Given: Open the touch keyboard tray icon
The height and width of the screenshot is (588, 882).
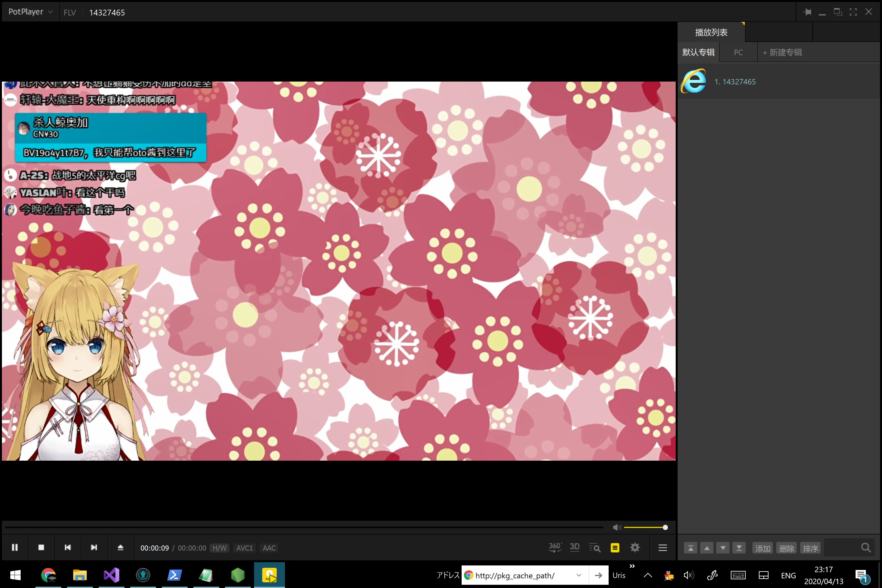Looking at the screenshot, I should (738, 575).
